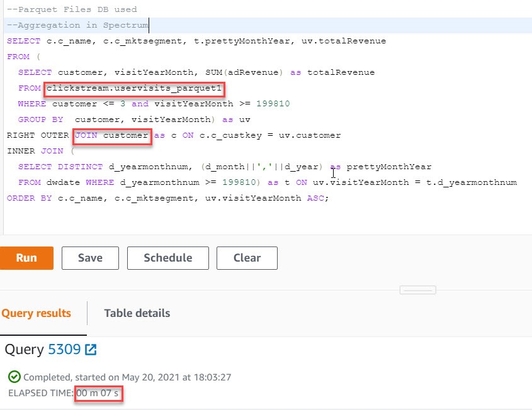Click the '--Parquet Files DB used' comment line
The width and height of the screenshot is (532, 410).
(x=72, y=9)
